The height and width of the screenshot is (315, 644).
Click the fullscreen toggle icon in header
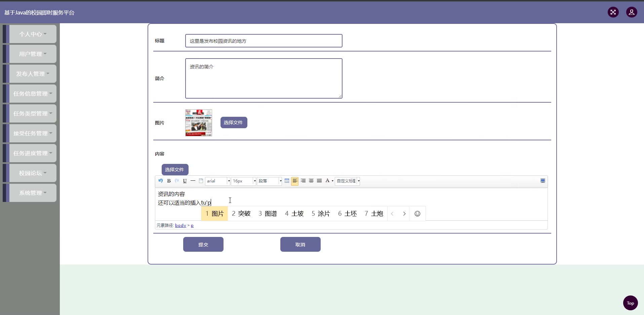tap(613, 12)
